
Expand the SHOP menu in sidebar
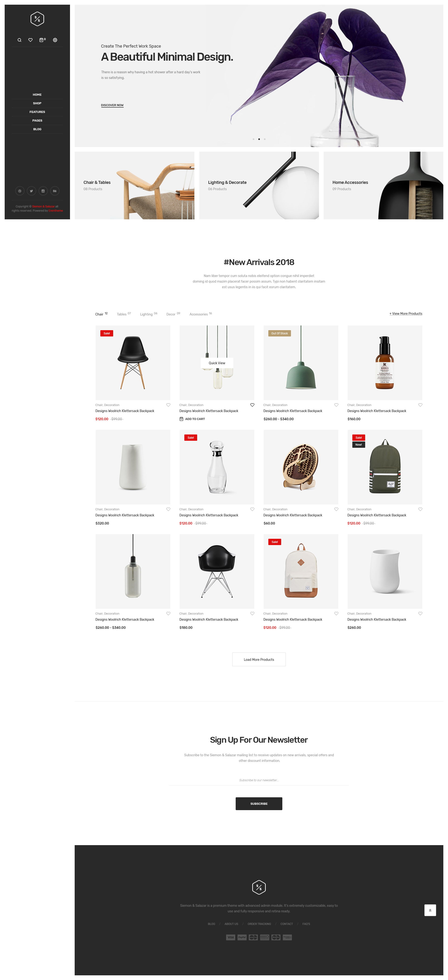pyautogui.click(x=37, y=103)
